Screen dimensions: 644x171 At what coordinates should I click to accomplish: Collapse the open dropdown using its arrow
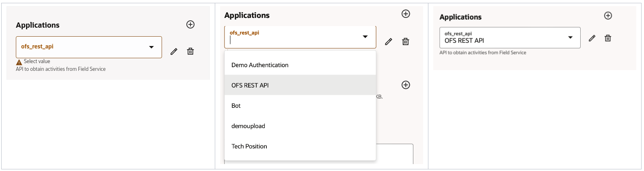tap(365, 37)
